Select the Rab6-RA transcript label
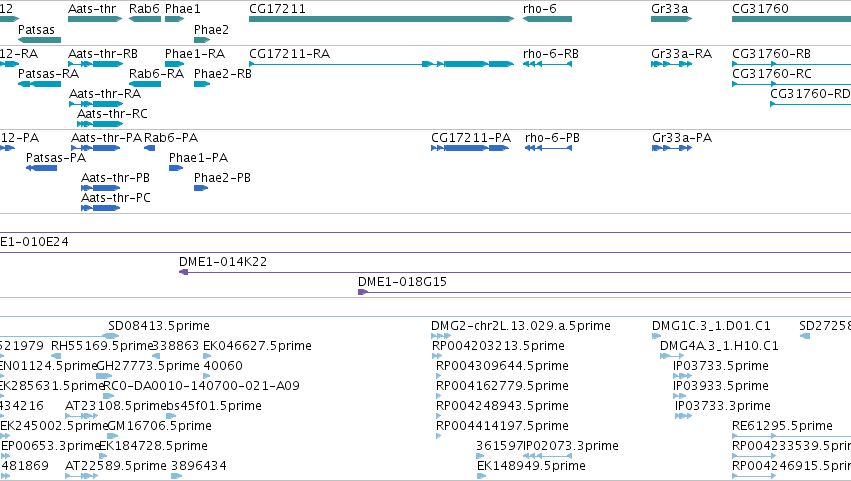Viewport: 851px width, 481px height. (x=156, y=74)
